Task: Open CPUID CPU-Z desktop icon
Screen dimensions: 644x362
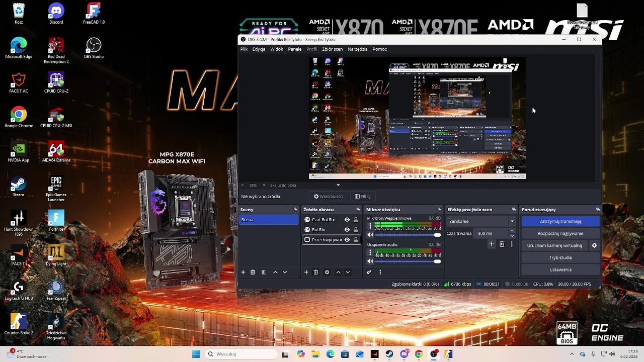Action: pyautogui.click(x=56, y=83)
